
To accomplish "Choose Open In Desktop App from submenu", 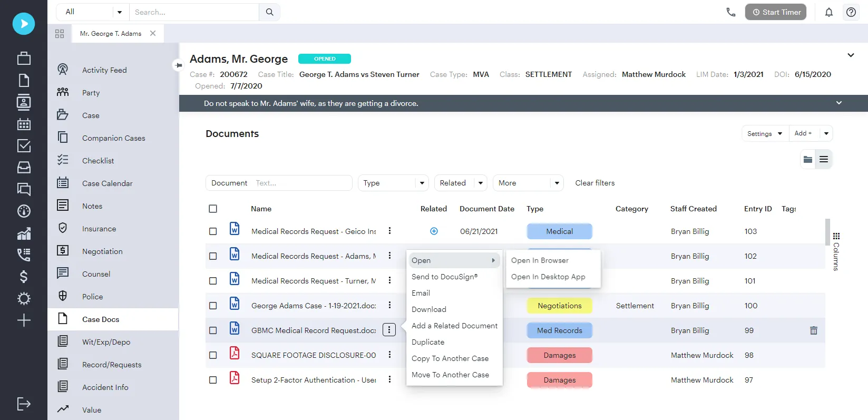I will coord(548,277).
